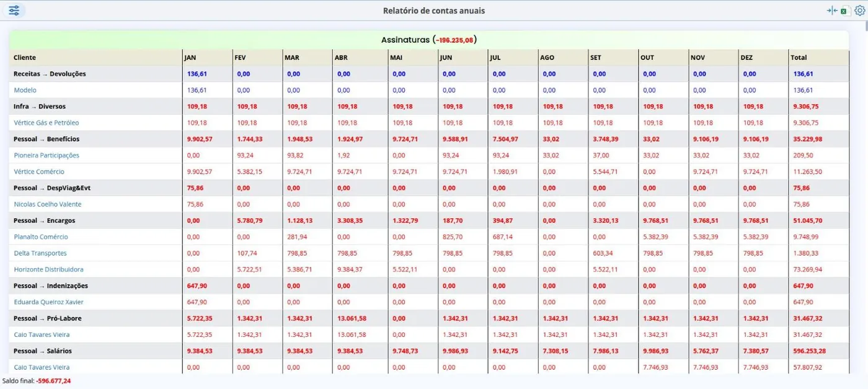The width and height of the screenshot is (868, 389).
Task: Open Eduarda Queiroz Xavier's client link
Action: pyautogui.click(x=48, y=302)
